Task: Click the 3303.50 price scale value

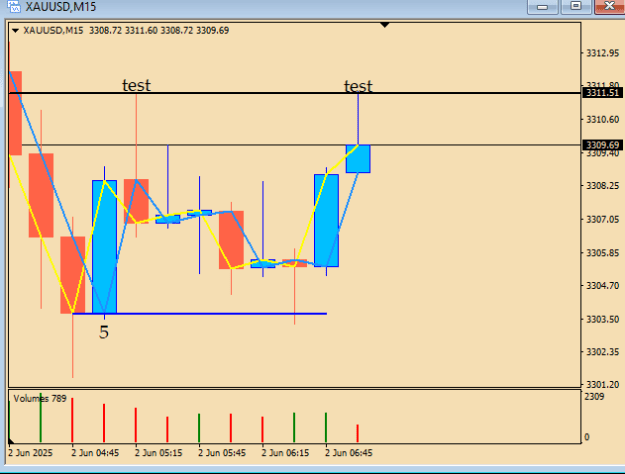Action: click(602, 319)
